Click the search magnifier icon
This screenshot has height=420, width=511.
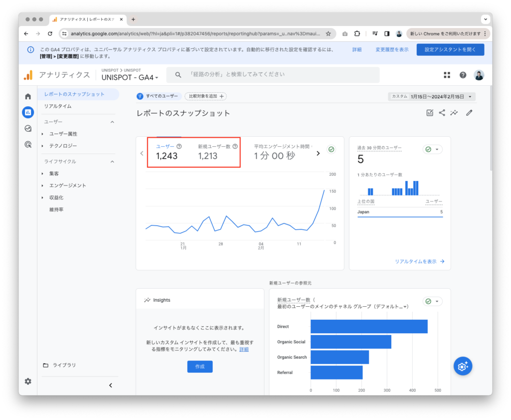tap(178, 75)
